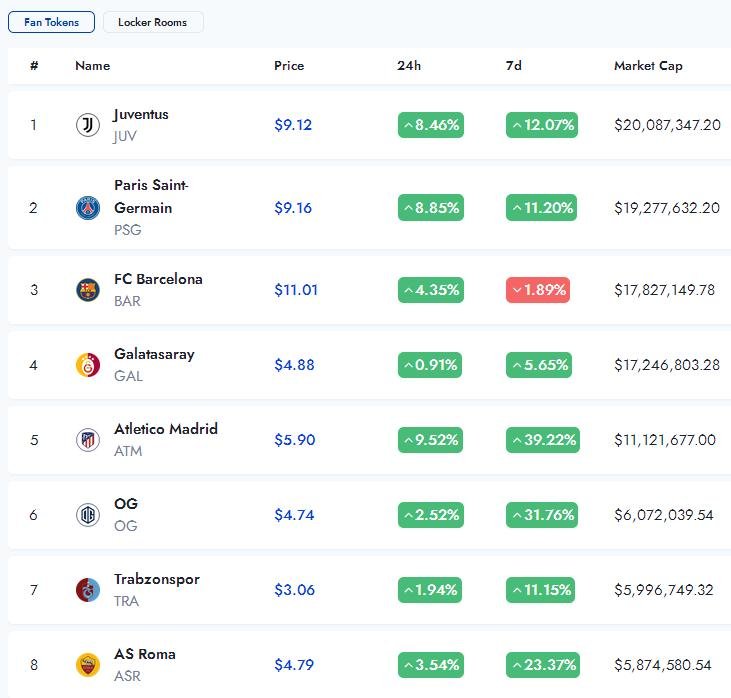Click the Trabzonspor 7d badge 11.15%
Viewport: 731px width, 698px height.
[540, 590]
